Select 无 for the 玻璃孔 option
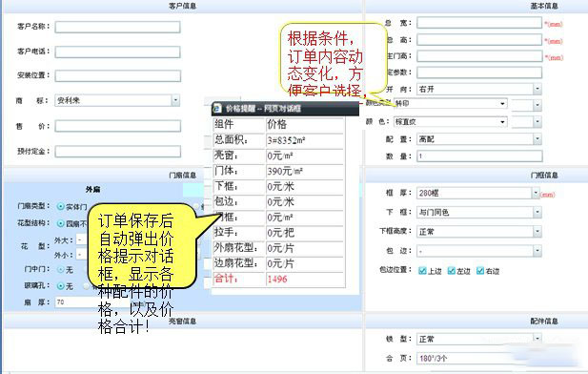The image size is (588, 374). 60,286
